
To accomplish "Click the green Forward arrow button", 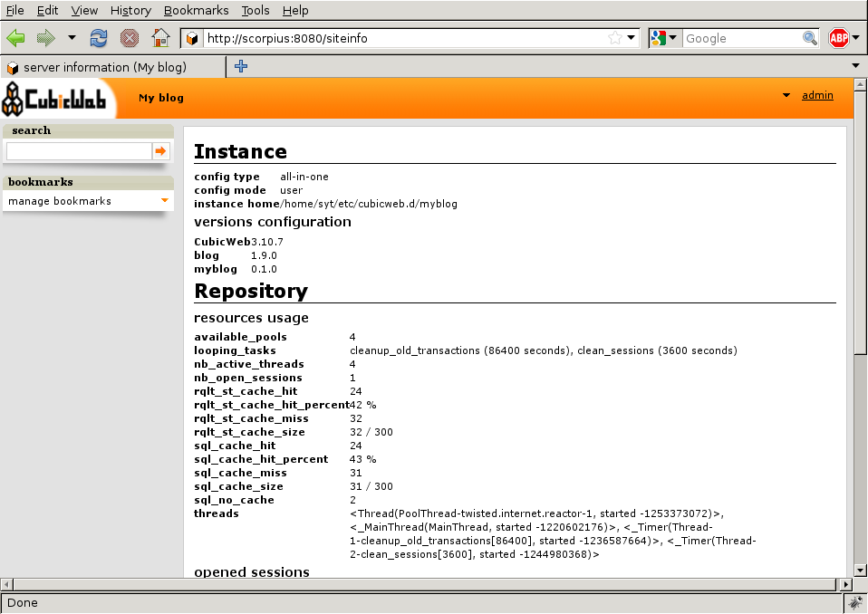I will coord(46,38).
